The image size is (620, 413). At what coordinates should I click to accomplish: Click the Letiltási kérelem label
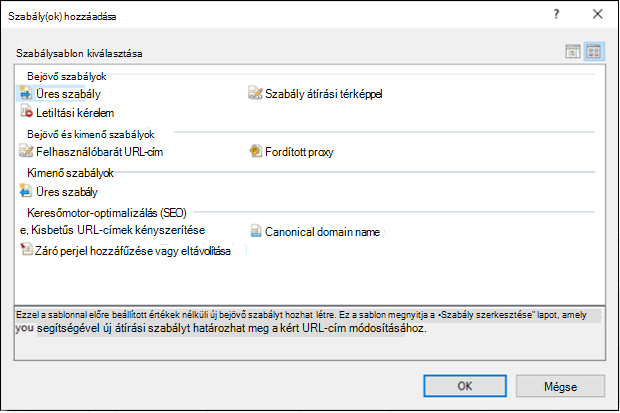(75, 113)
